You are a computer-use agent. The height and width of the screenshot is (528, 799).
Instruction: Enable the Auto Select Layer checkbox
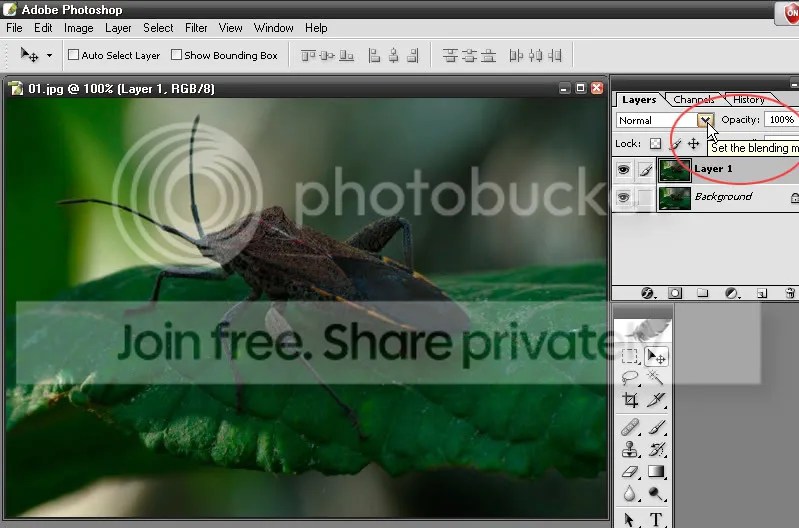click(x=73, y=55)
